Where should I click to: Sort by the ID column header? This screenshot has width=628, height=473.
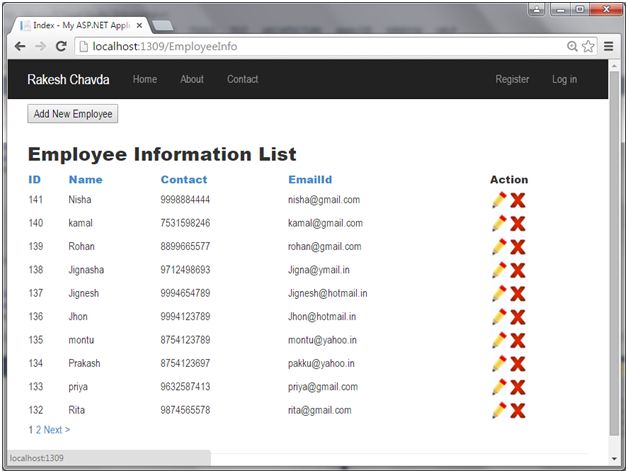34,179
